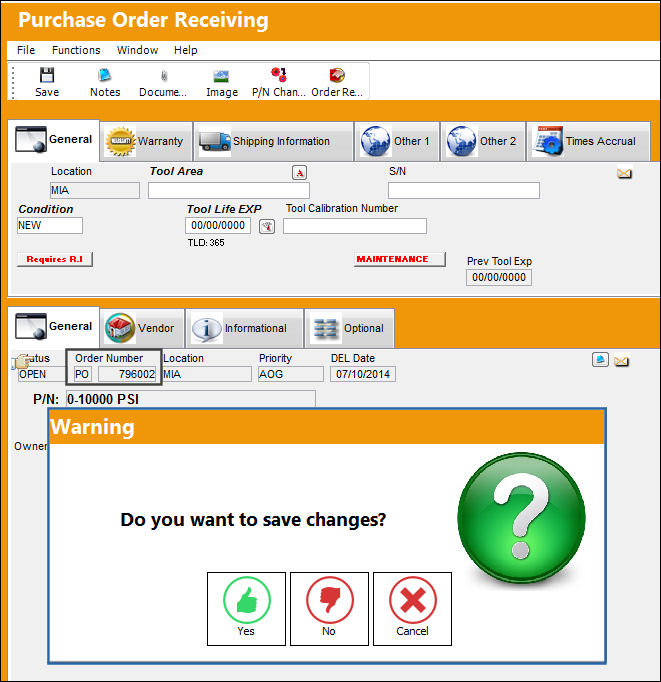
Task: Click the Warning dialog title
Action: [x=93, y=427]
